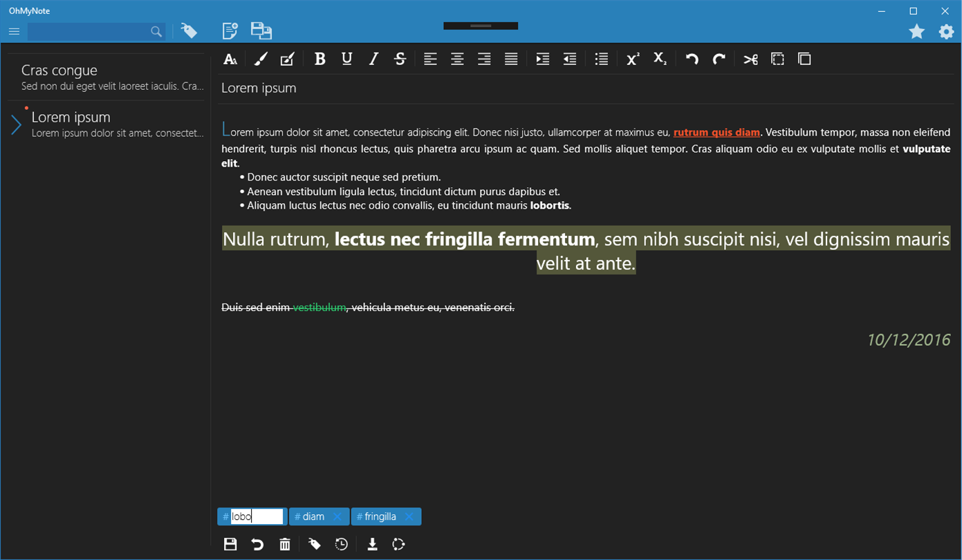
Task: Choose highlight color tool
Action: click(288, 59)
